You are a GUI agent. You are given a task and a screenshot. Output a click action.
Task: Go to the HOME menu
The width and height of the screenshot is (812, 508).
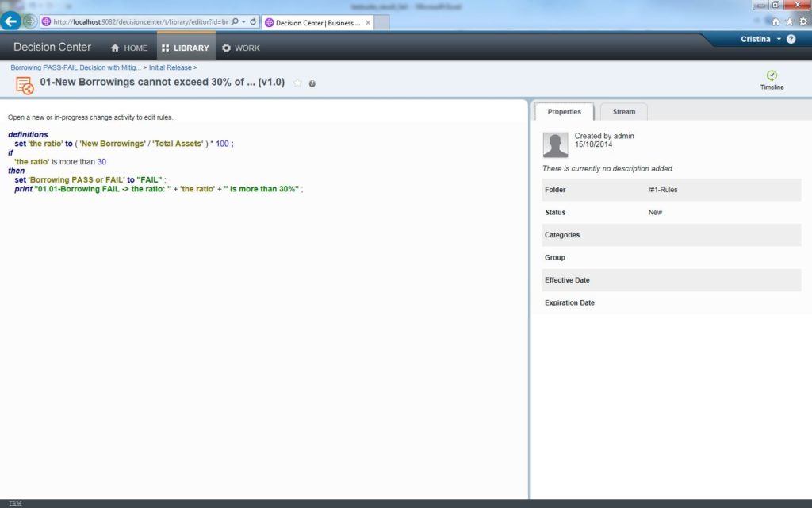tap(128, 48)
